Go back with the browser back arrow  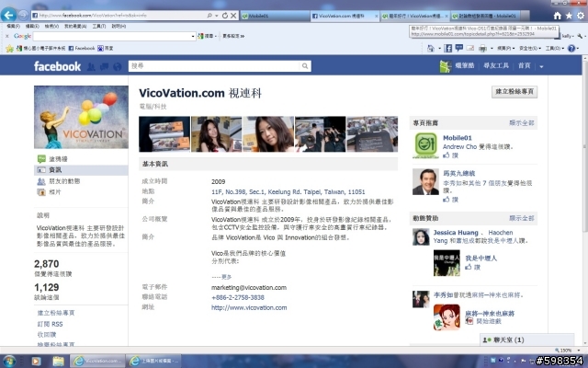tap(8, 15)
